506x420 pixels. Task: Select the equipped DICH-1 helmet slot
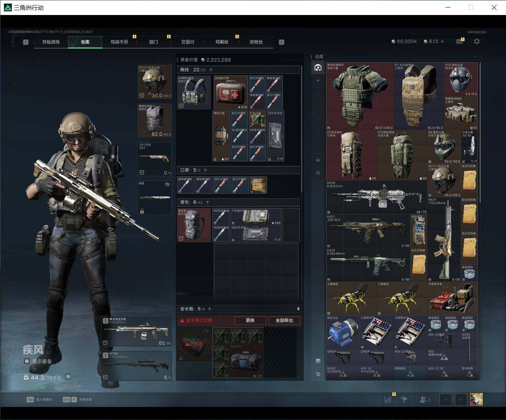(x=155, y=82)
